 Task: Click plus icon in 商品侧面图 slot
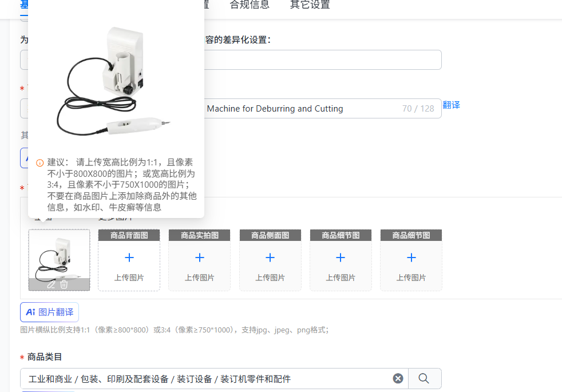pyautogui.click(x=270, y=258)
